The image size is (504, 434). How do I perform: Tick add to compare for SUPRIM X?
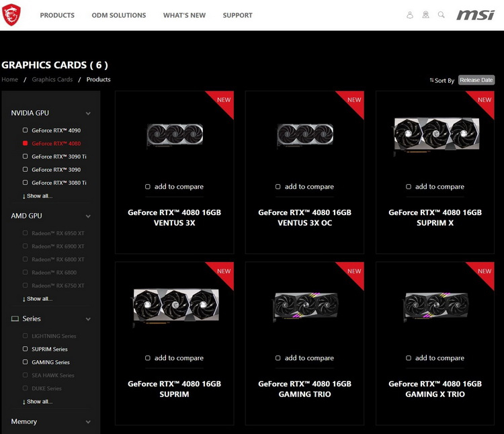click(x=409, y=187)
